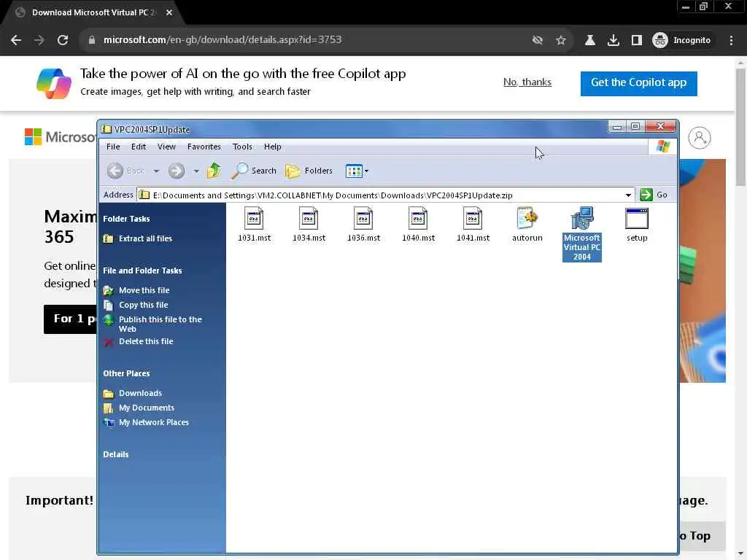Go to Downloads in Other Places
The height and width of the screenshot is (560, 747).
141,393
